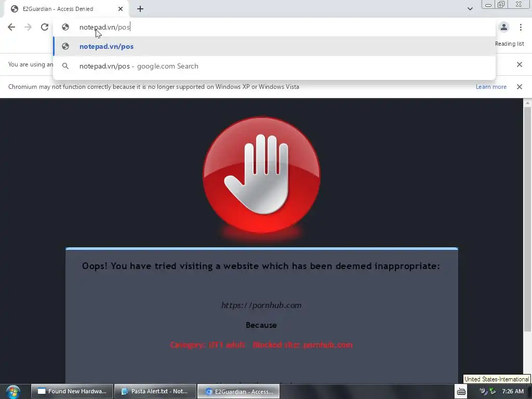Switch to Found New Hardware taskbar window
Screen dimensions: 532x399
72,391
